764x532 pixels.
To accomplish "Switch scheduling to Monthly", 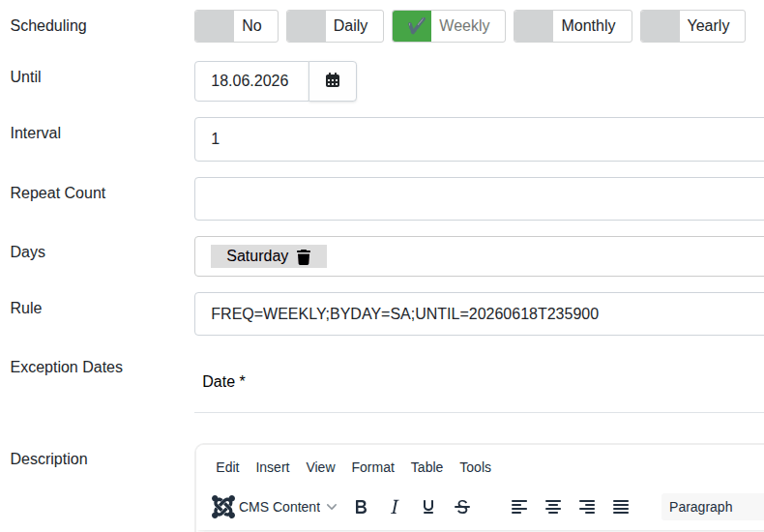I will (x=573, y=26).
